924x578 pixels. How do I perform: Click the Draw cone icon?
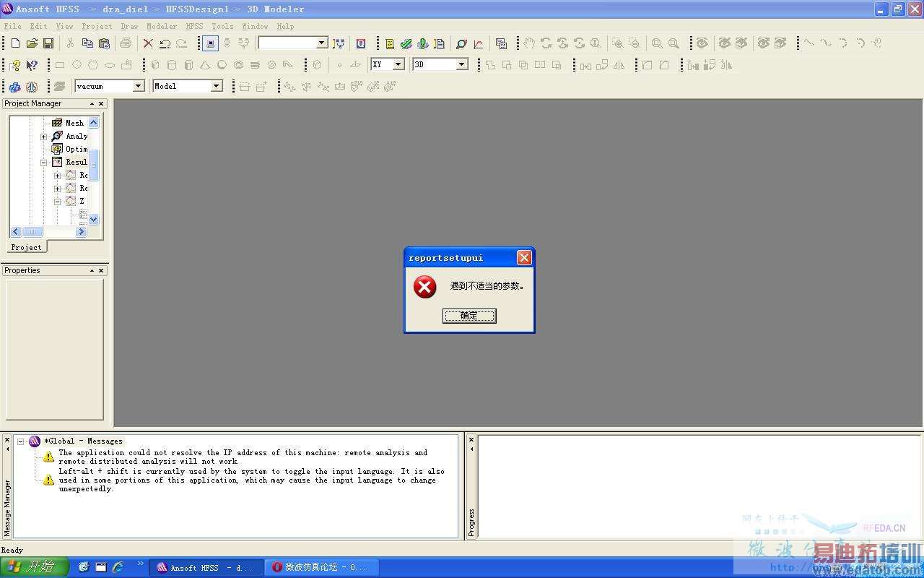coord(205,65)
